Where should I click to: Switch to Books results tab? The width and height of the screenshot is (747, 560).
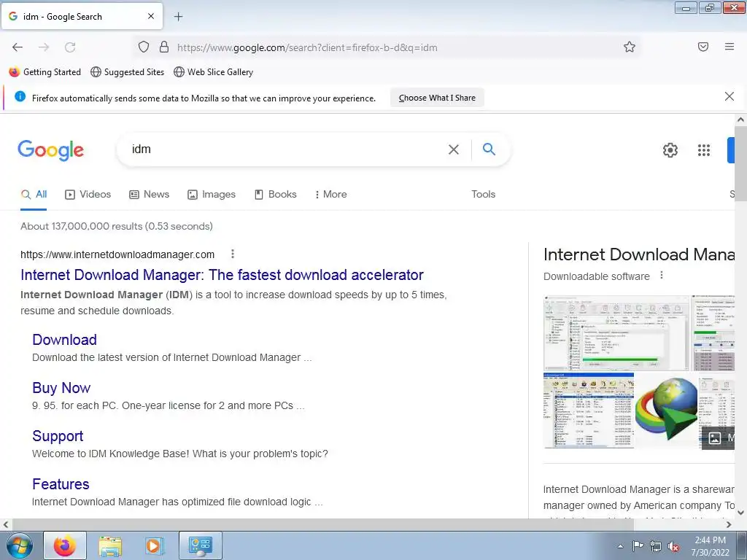(x=275, y=194)
